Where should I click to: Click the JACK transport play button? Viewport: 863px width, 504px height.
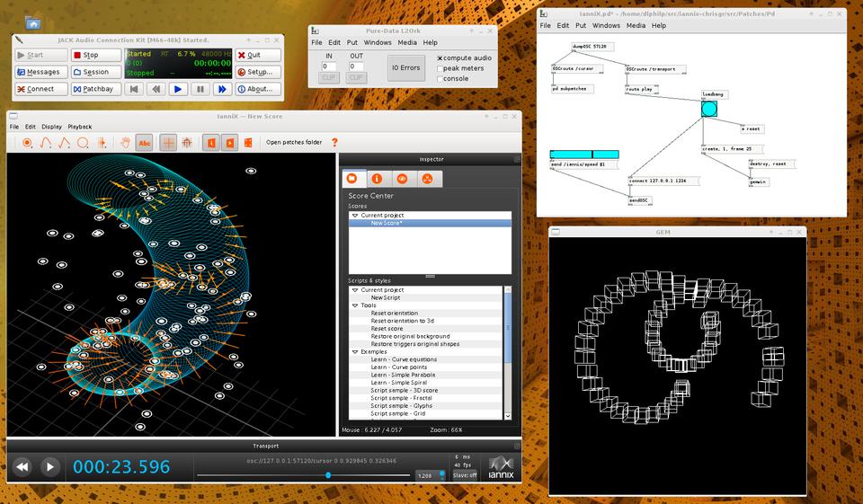(178, 89)
